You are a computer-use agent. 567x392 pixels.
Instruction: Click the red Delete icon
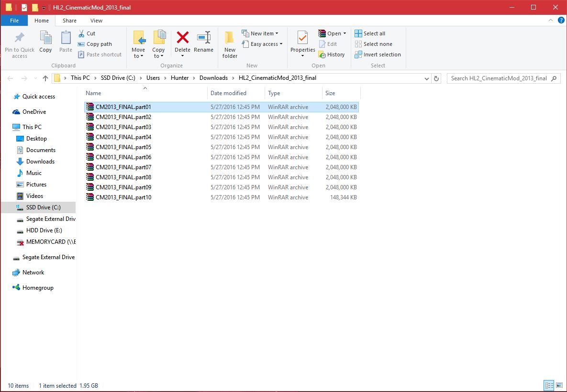[x=183, y=37]
